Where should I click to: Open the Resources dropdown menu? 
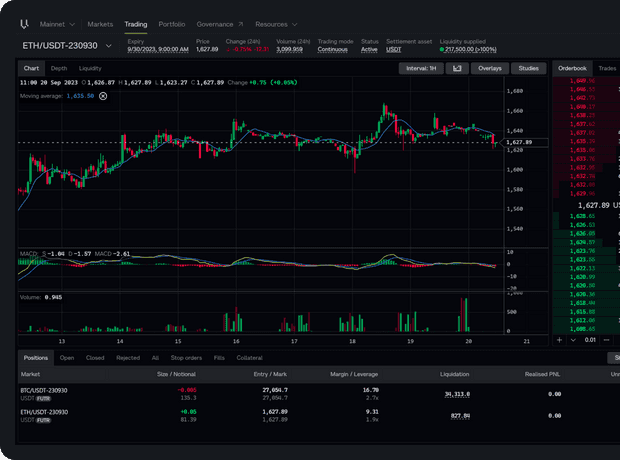point(274,23)
